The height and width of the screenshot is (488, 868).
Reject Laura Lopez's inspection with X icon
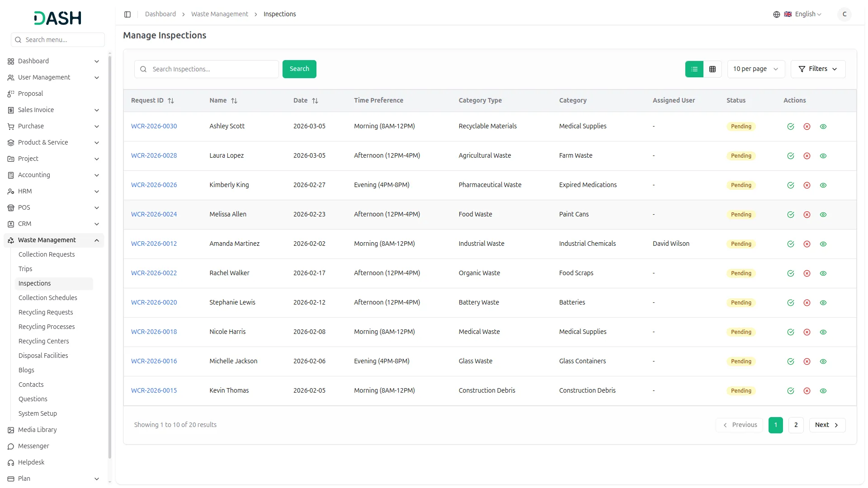807,156
